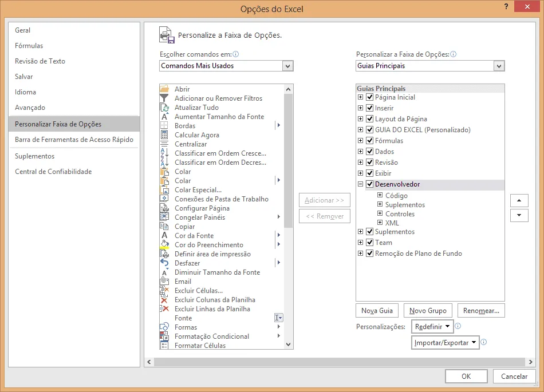Toggle the Layout da Página checkbox

(x=370, y=119)
